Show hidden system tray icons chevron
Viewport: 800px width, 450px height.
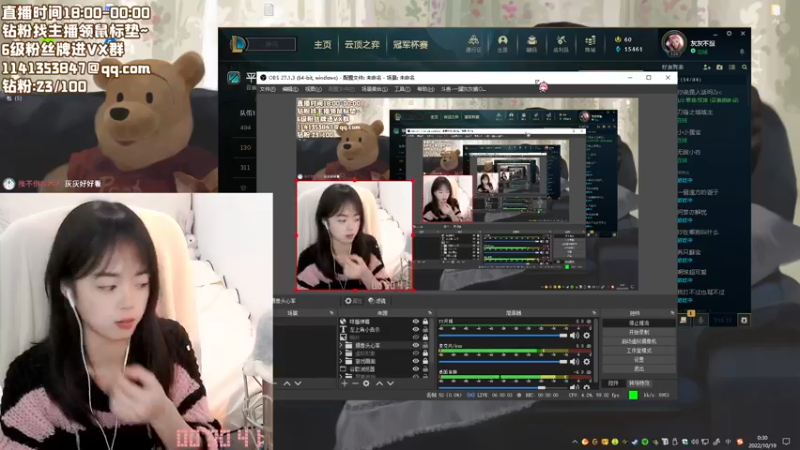576,442
